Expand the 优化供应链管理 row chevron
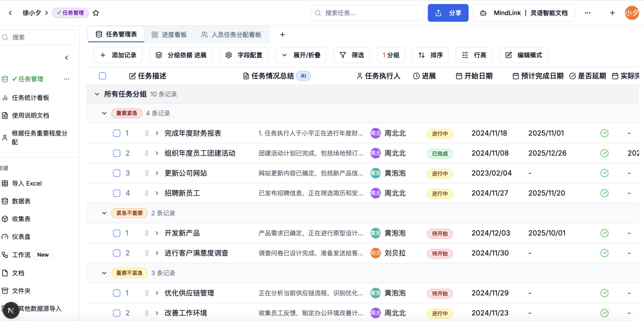The image size is (644, 321). point(157,293)
